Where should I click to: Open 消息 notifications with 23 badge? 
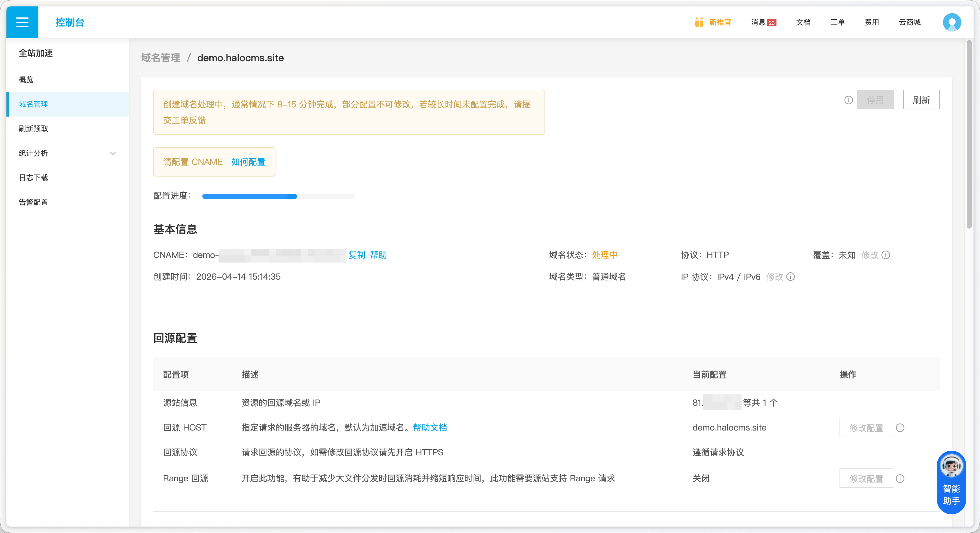click(x=763, y=22)
